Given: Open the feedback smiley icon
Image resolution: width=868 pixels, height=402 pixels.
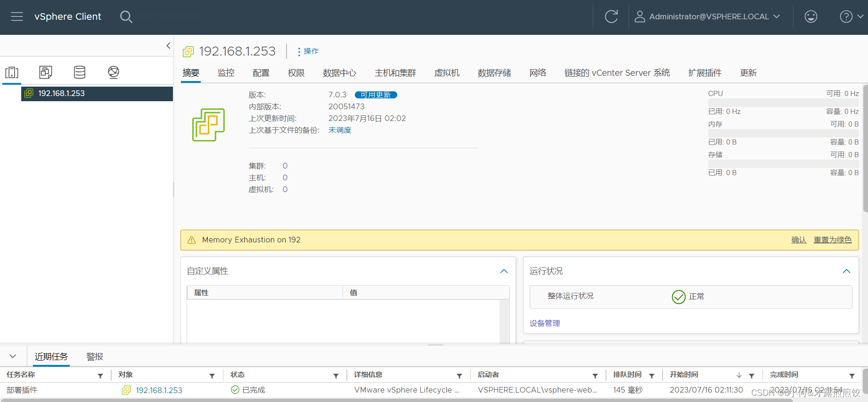Looking at the screenshot, I should pyautogui.click(x=811, y=16).
